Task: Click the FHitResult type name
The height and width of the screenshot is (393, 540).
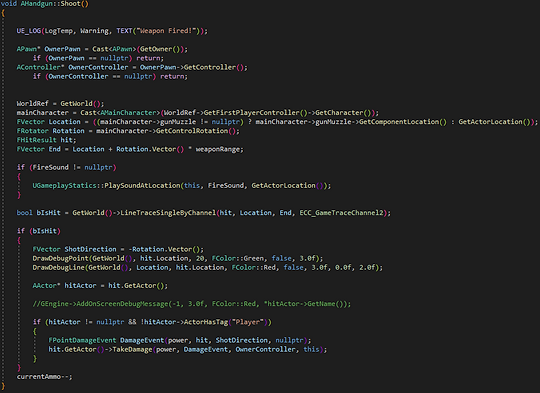Action: point(37,140)
